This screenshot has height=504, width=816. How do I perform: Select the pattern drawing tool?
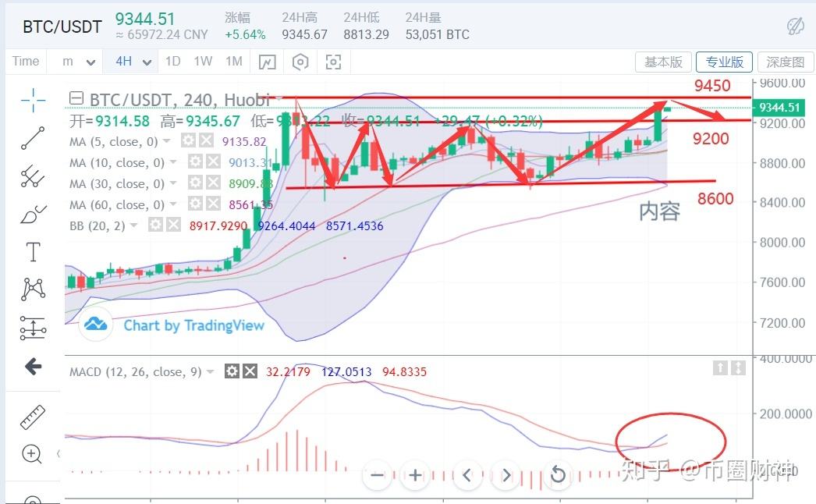33,289
